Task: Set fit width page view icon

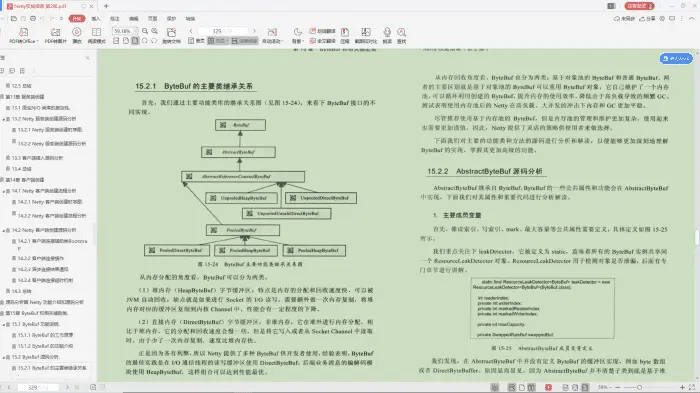Action: coord(126,41)
